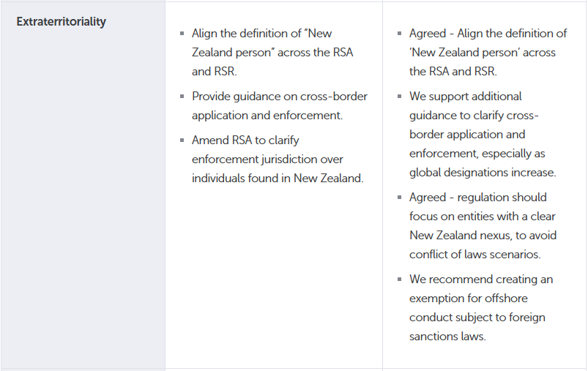Click the phrase "conflict of laws scenarios"
The image size is (588, 371).
474,255
